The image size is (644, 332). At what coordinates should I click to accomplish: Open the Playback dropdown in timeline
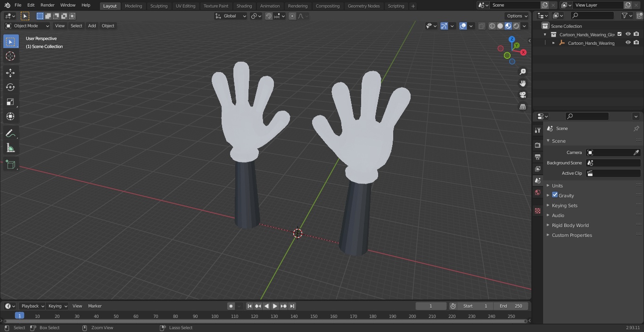[x=32, y=306]
